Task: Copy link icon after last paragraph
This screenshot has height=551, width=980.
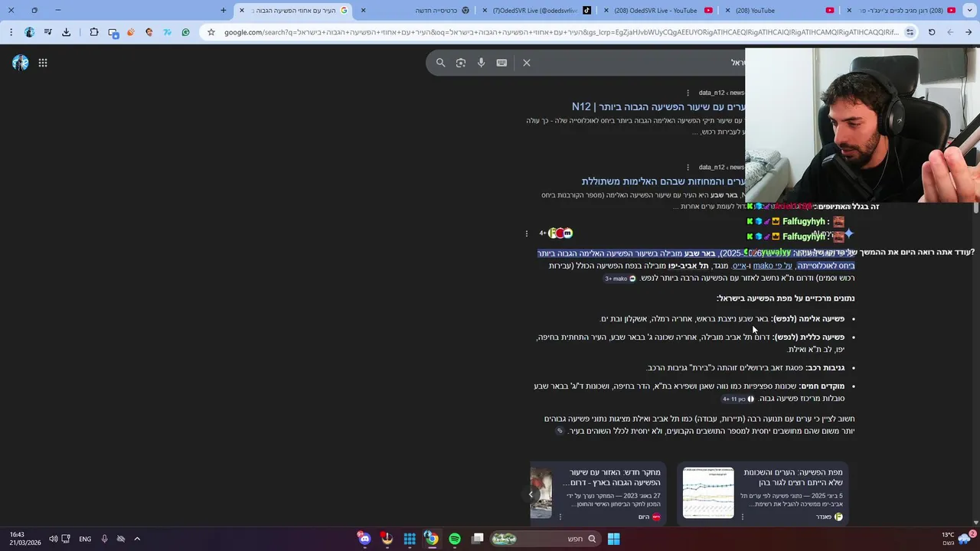Action: point(560,431)
